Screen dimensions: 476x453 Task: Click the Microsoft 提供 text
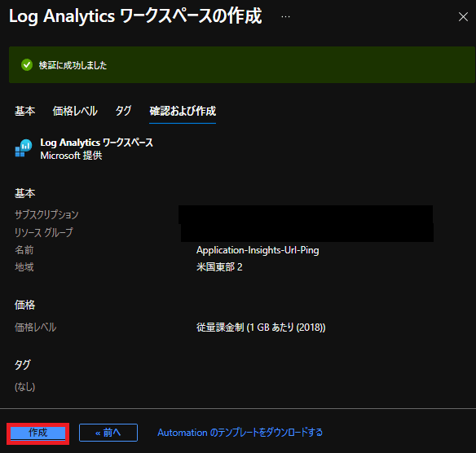(x=72, y=156)
